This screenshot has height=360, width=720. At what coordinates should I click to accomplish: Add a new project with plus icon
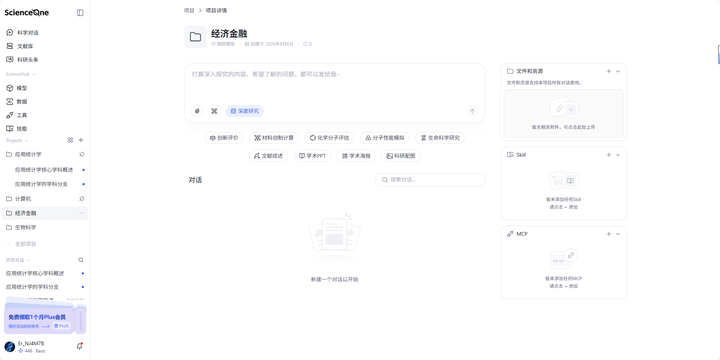coord(81,140)
